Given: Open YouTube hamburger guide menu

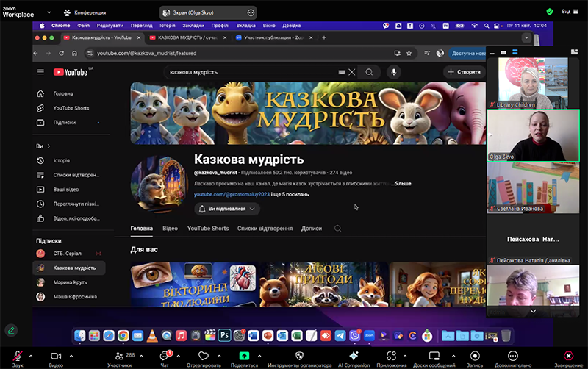Looking at the screenshot, I should tap(40, 72).
